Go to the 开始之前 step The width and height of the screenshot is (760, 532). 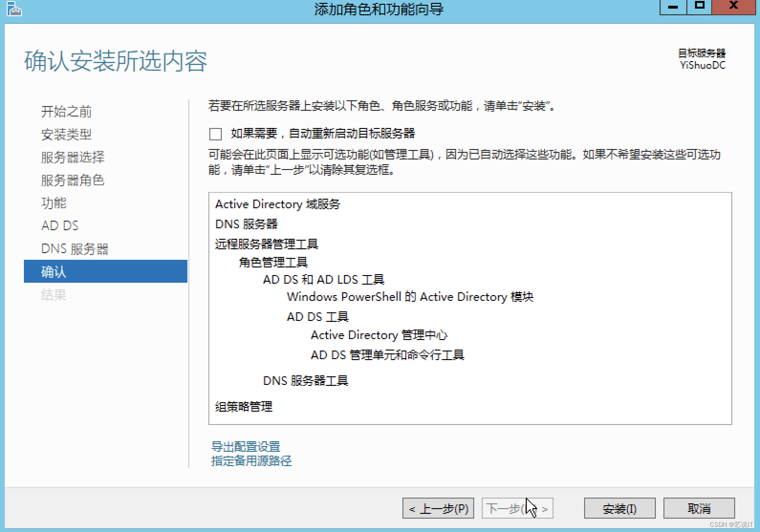[x=66, y=112]
